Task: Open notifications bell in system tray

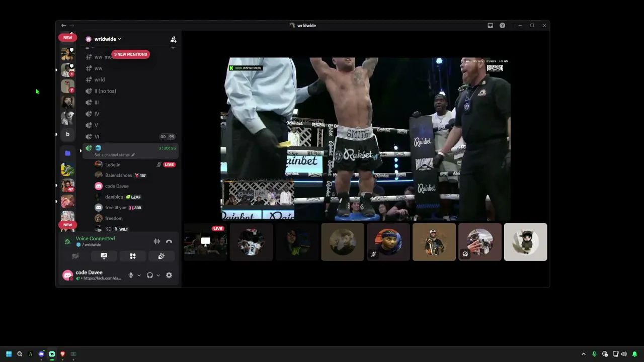Action: [634, 354]
